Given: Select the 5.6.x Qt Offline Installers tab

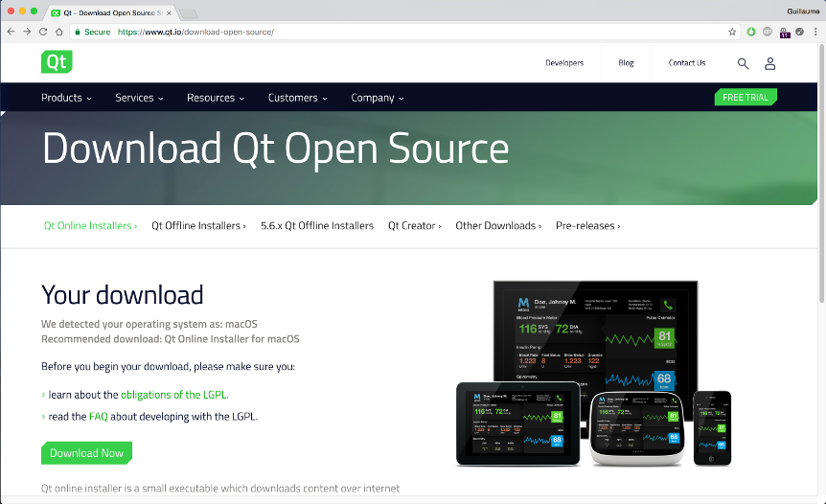Looking at the screenshot, I should point(317,225).
